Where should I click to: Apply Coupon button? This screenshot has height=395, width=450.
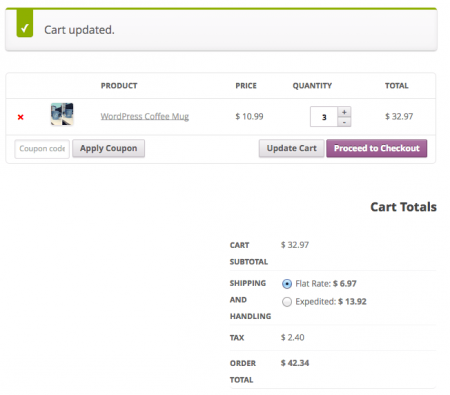point(109,148)
